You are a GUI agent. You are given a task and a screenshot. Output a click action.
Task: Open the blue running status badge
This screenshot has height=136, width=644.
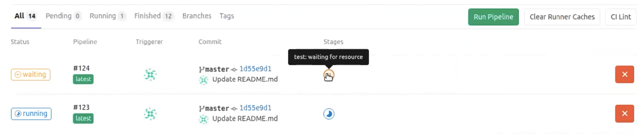(31, 114)
